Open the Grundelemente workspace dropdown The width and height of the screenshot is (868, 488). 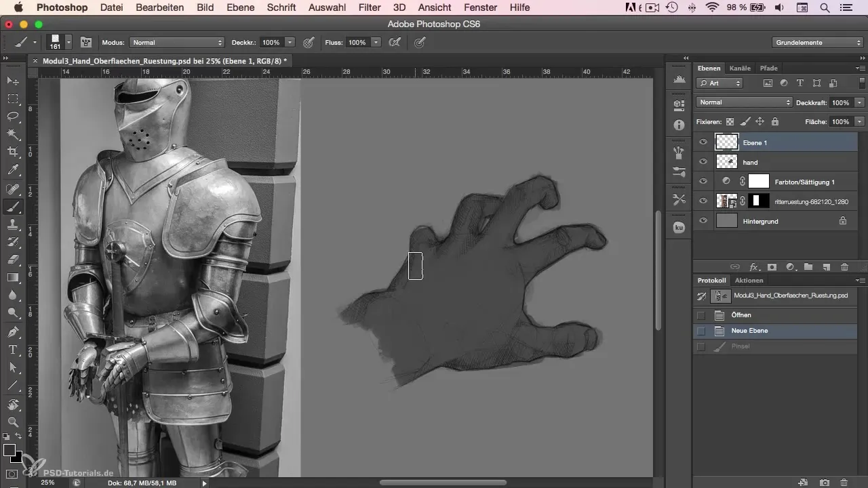[x=817, y=42]
